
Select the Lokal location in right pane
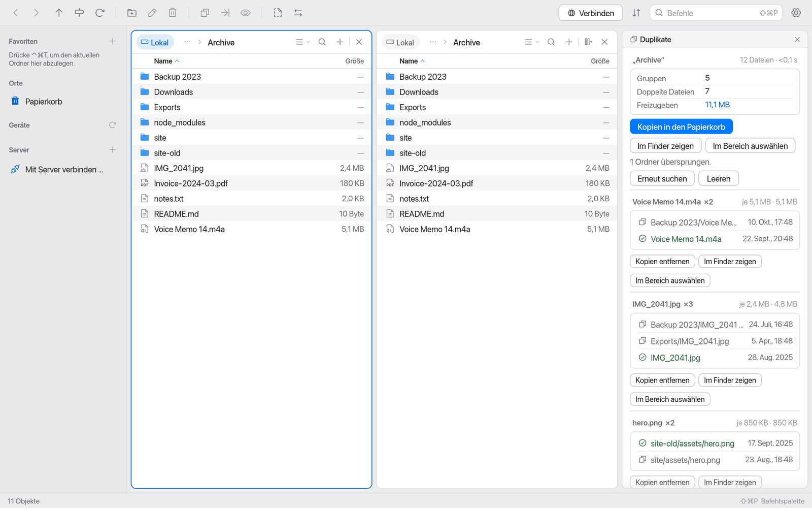400,42
